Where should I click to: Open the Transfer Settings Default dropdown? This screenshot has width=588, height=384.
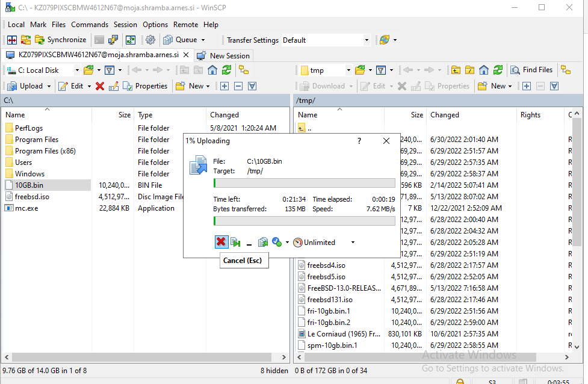click(x=367, y=40)
